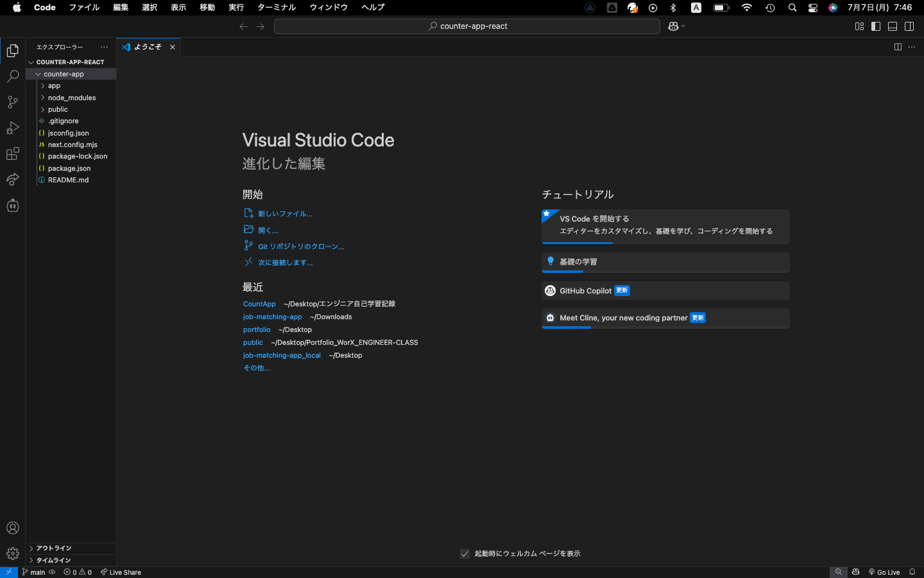Viewport: 924px width, 578px height.
Task: Open Explorer views and more actions ellipsis
Action: click(104, 47)
